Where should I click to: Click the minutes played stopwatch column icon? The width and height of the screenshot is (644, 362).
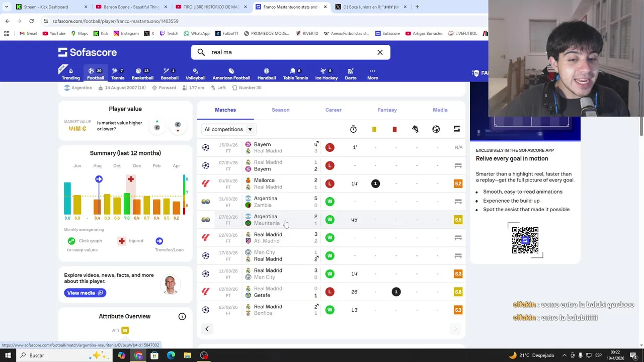pos(353,129)
